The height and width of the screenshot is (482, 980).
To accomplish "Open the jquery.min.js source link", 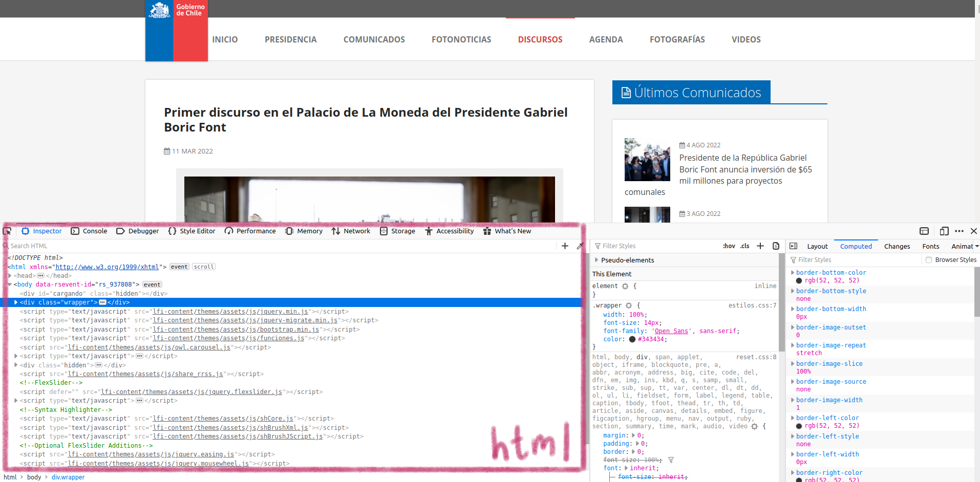I will pyautogui.click(x=231, y=311).
